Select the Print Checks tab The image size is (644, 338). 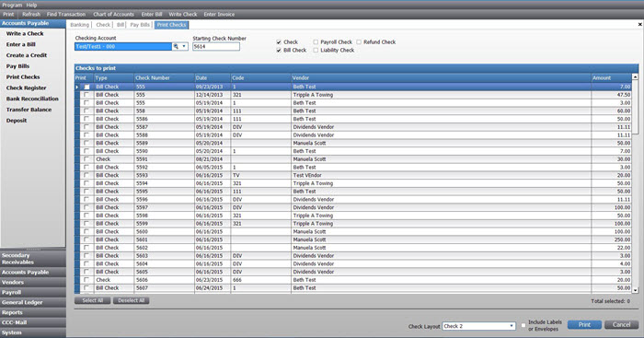pos(172,25)
